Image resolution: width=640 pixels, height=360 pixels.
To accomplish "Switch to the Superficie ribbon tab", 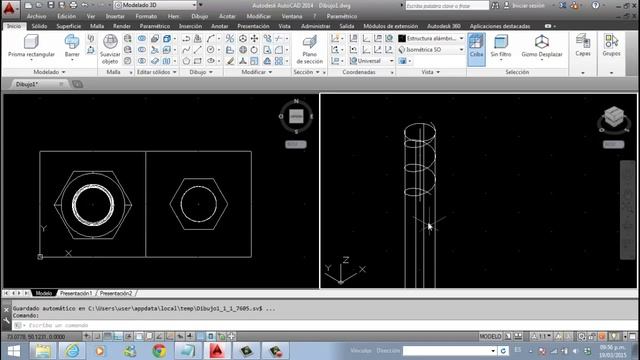I will pyautogui.click(x=69, y=26).
